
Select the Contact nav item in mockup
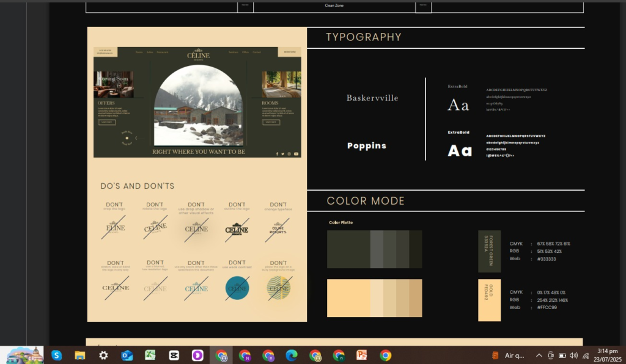click(256, 52)
